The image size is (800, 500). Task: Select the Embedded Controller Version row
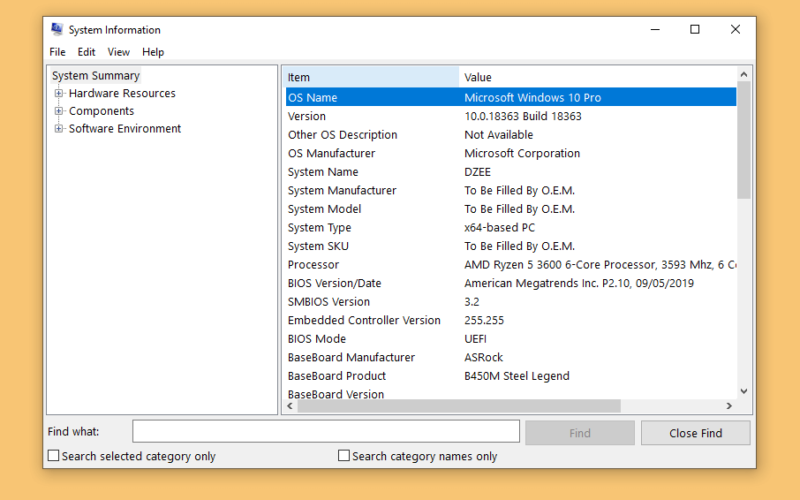pyautogui.click(x=511, y=320)
